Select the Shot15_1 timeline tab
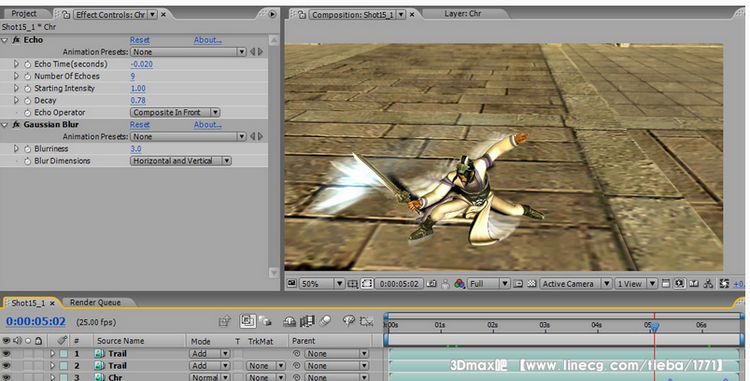Image resolution: width=750 pixels, height=381 pixels. coord(28,303)
